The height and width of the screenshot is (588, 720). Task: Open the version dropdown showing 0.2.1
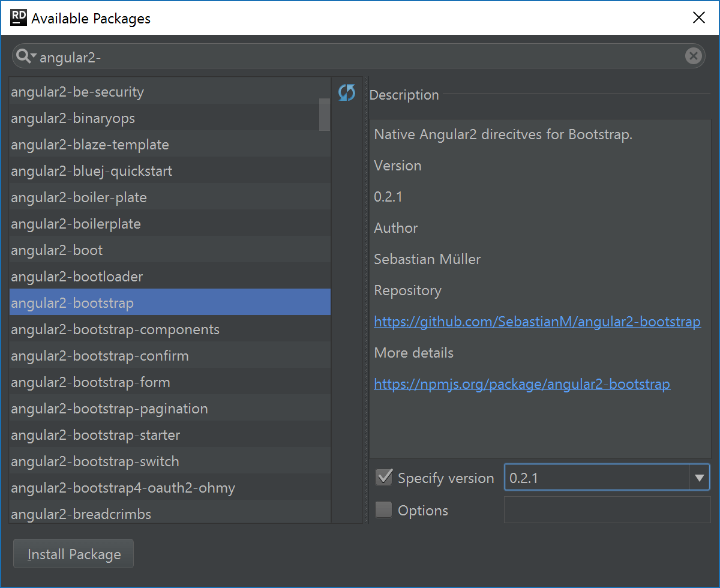tap(698, 478)
